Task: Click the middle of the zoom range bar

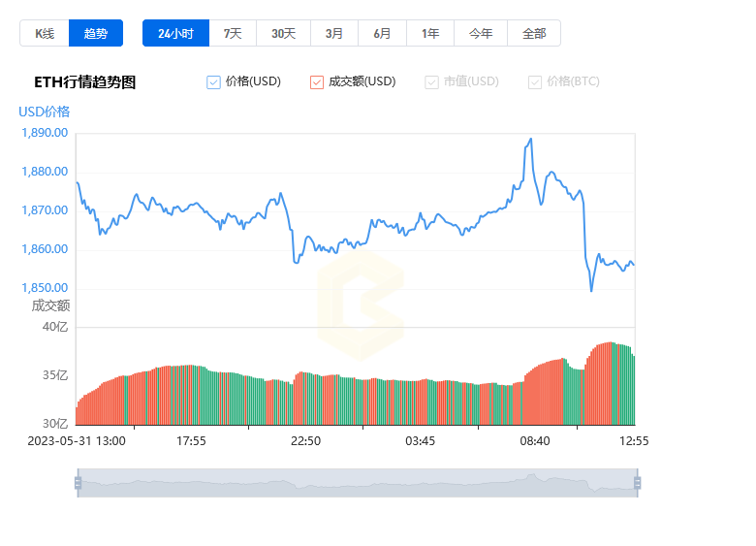Action: tap(358, 483)
